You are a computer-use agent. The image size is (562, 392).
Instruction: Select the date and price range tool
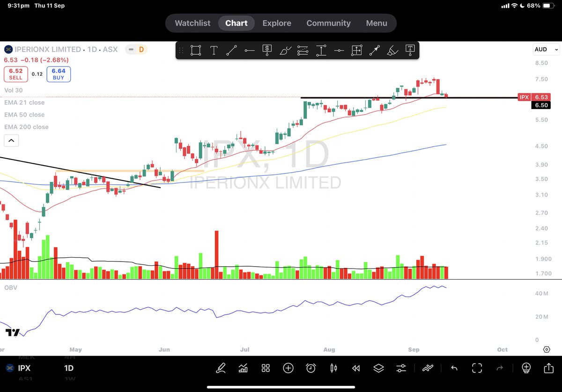(x=356, y=51)
